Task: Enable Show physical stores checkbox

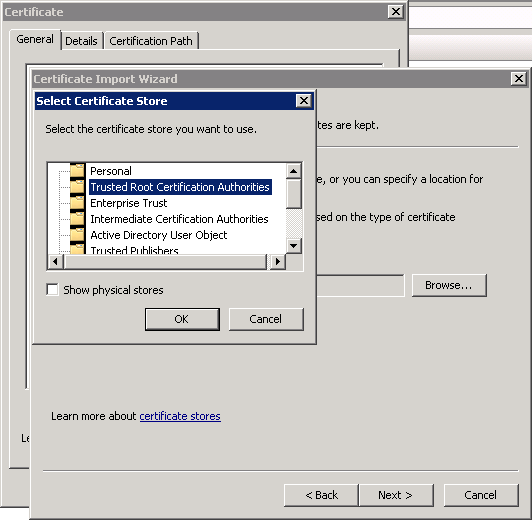Action: [52, 290]
